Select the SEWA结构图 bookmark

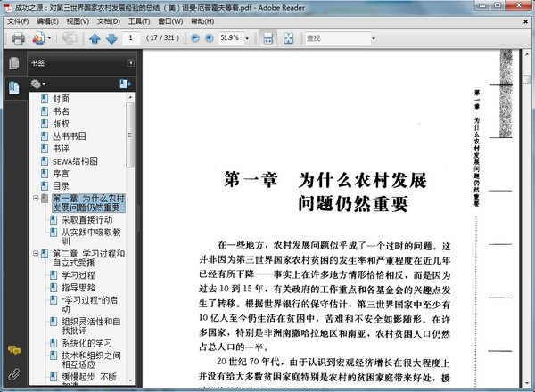point(75,161)
